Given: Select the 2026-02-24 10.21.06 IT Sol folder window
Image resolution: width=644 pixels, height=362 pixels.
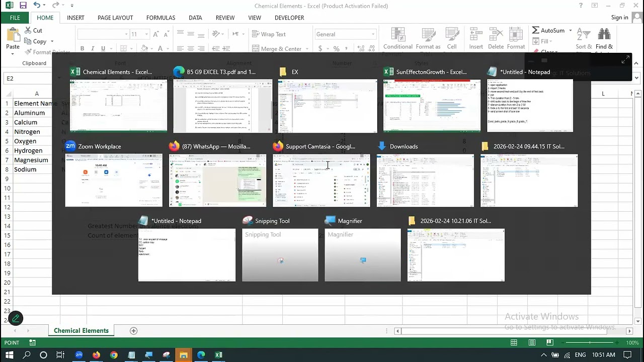Looking at the screenshot, I should tap(456, 255).
